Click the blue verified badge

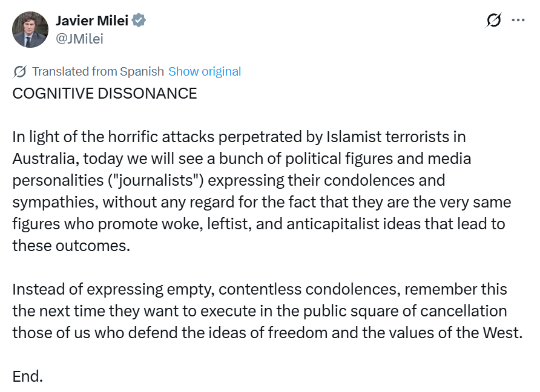(139, 21)
